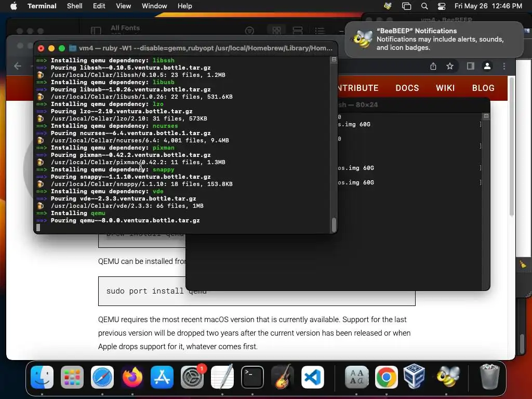Image resolution: width=532 pixels, height=399 pixels.
Task: Open Finder from the Dock
Action: [x=42, y=377]
